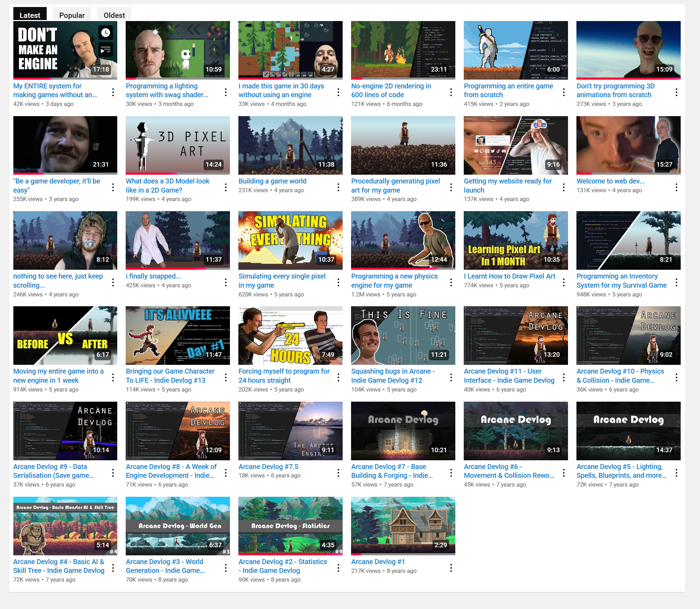Open options for 3D animations from scratch video
Viewport: 700px width, 609px height.
coord(676,92)
